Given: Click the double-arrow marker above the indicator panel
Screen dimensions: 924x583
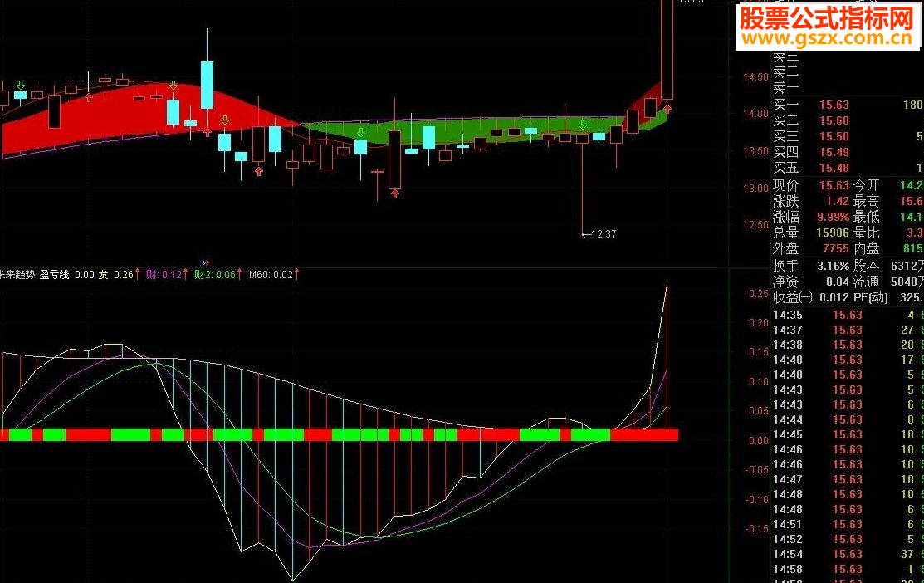Looking at the screenshot, I should (205, 262).
